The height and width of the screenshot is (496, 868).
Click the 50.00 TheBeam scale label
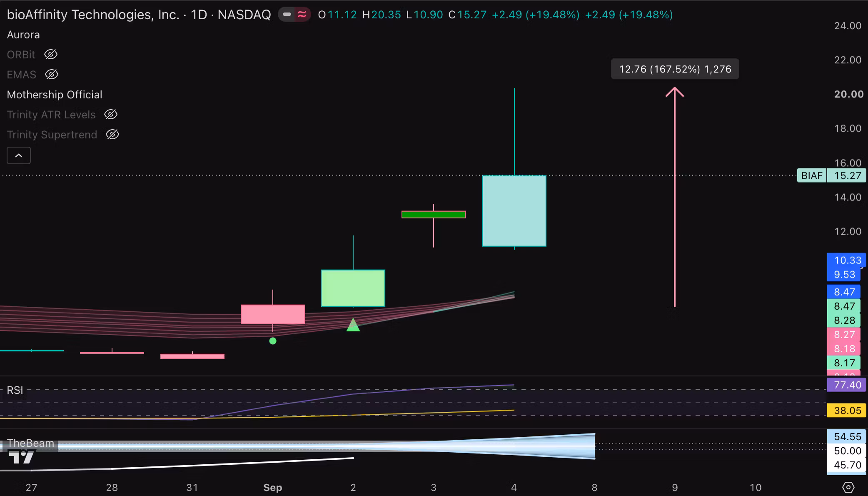tap(847, 451)
